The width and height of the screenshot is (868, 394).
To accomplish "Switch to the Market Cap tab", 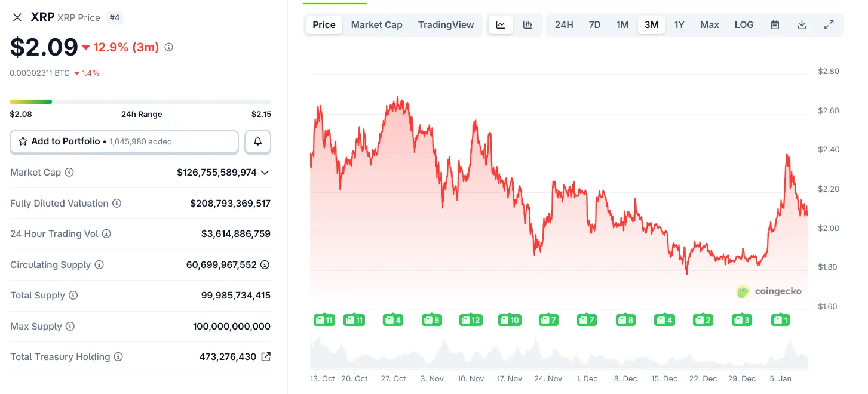I will (376, 24).
